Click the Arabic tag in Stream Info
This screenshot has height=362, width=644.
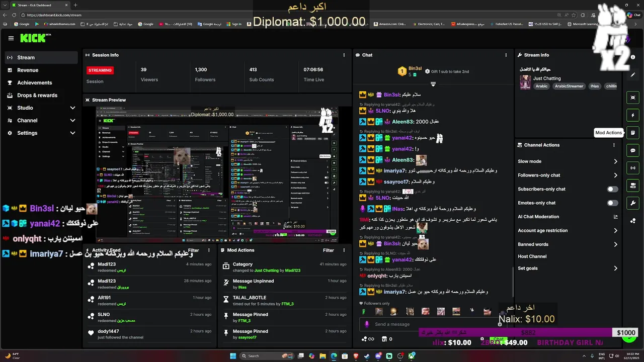pos(541,86)
